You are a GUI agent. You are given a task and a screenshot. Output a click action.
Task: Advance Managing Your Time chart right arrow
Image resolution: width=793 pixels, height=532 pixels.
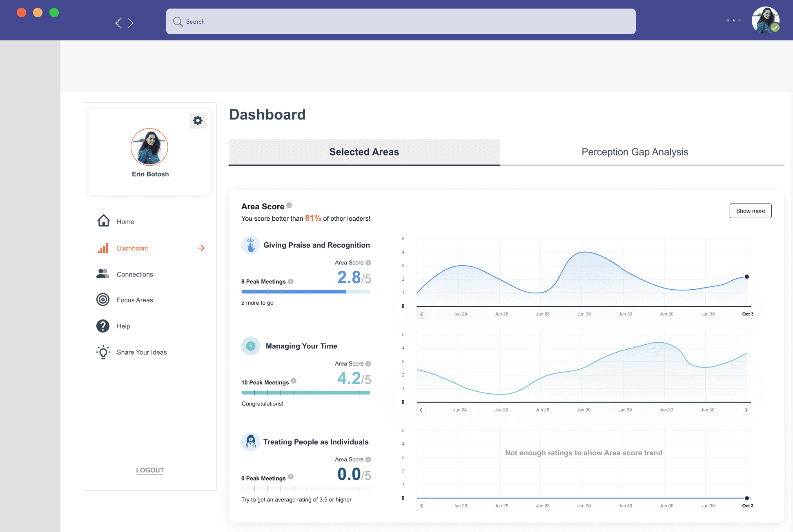pos(746,410)
